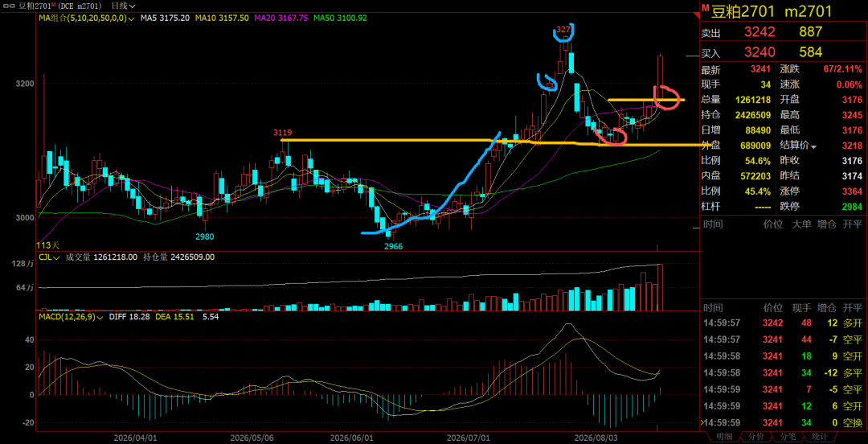Viewport: 868px width, 444px height.
Task: Click the 开盘 value 3176
Action: tap(853, 101)
